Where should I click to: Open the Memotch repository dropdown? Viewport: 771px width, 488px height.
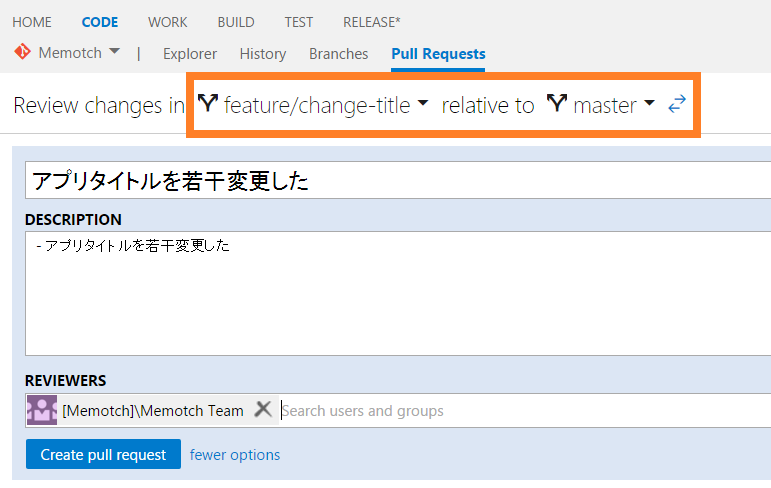click(x=114, y=52)
